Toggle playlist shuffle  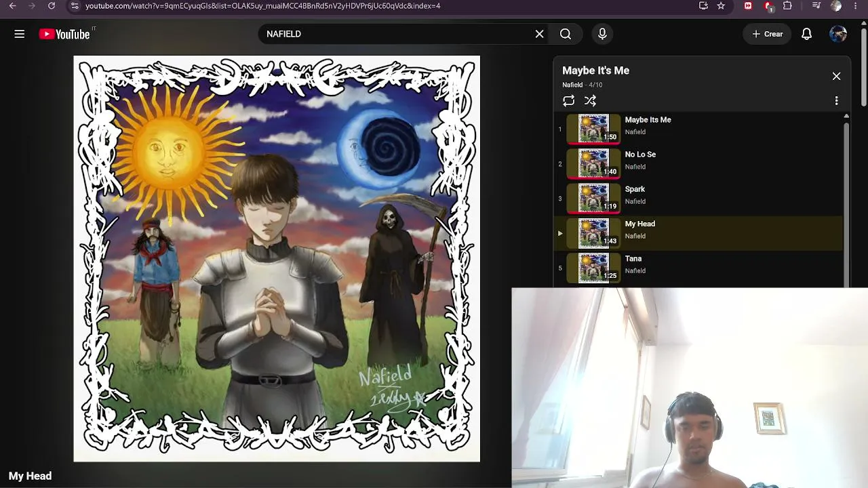tap(590, 101)
